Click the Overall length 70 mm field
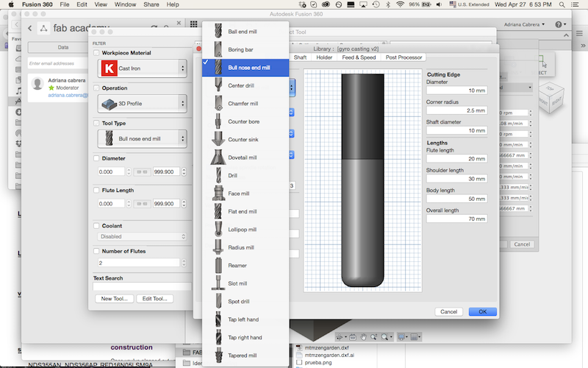Viewport: 588px width, 368px height. coord(456,219)
